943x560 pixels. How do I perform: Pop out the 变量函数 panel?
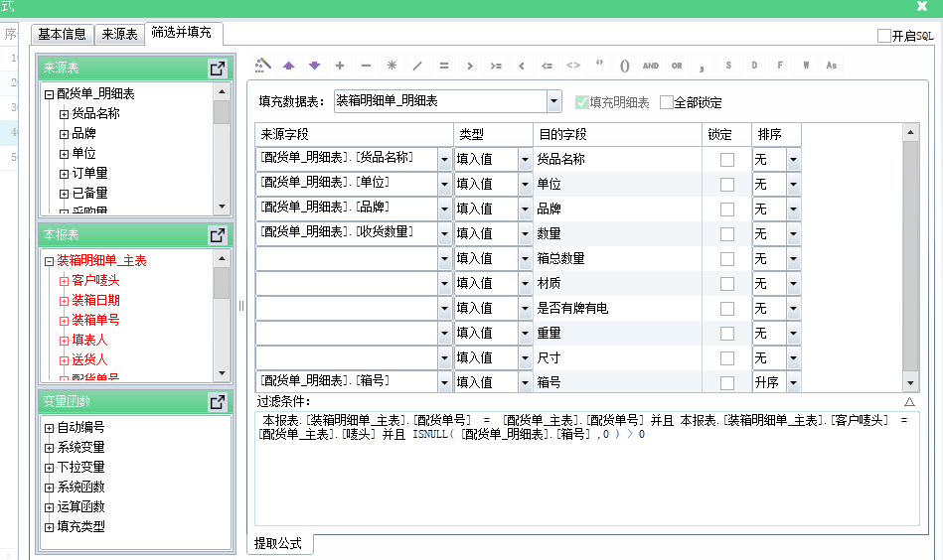pyautogui.click(x=218, y=401)
